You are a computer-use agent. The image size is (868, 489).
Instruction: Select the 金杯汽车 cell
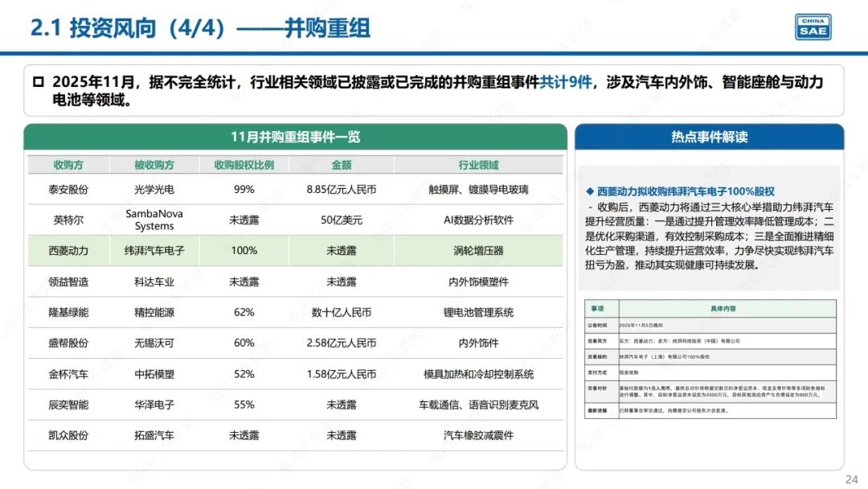[x=68, y=374]
